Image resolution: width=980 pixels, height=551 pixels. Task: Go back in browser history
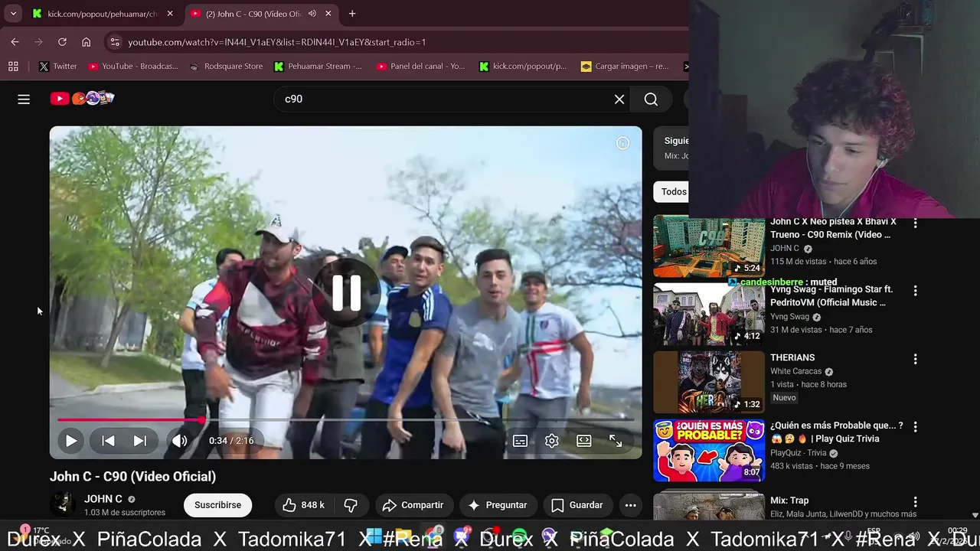pos(15,42)
